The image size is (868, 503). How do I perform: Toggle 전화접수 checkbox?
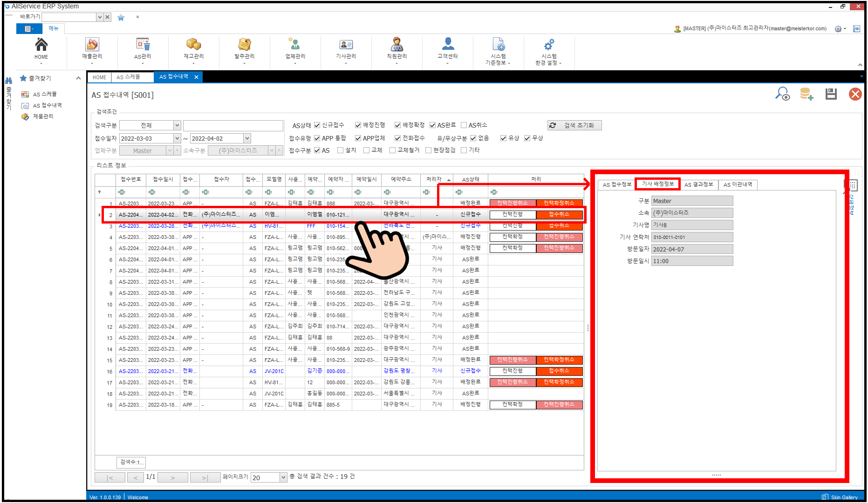(397, 138)
